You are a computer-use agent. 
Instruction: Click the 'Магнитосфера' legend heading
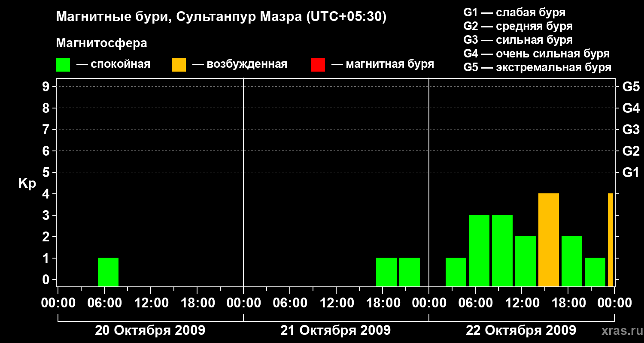coord(101,43)
